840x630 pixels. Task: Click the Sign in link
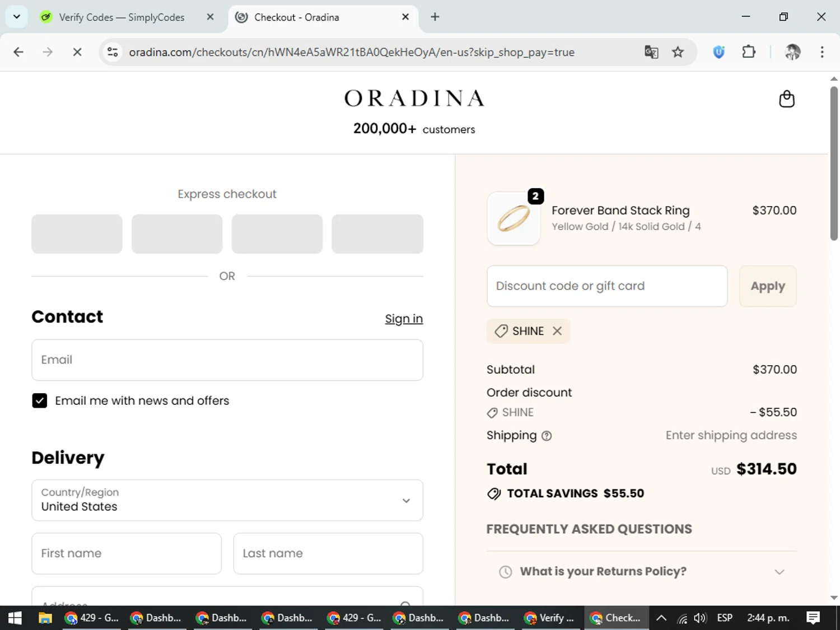(404, 319)
